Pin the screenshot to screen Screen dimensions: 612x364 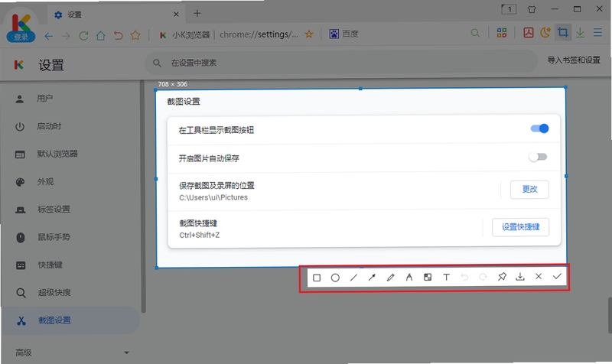tap(502, 277)
